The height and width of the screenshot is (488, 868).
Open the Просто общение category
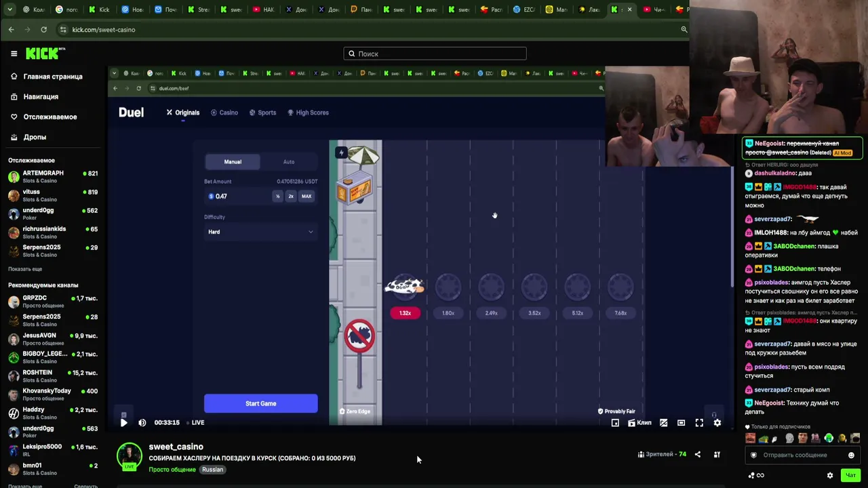[172, 470]
